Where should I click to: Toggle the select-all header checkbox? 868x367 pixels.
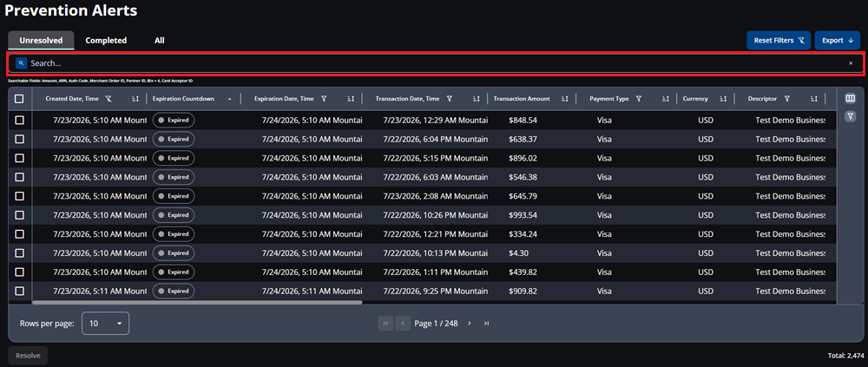click(19, 99)
